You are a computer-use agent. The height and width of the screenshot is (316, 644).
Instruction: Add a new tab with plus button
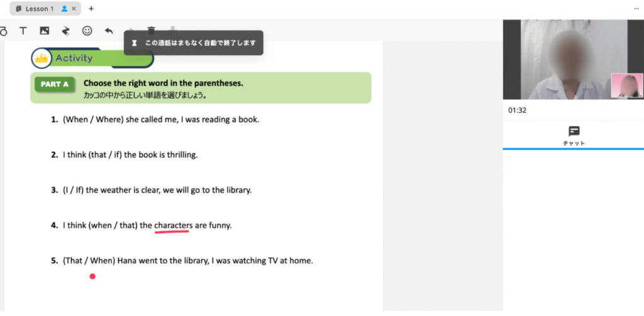click(x=91, y=9)
